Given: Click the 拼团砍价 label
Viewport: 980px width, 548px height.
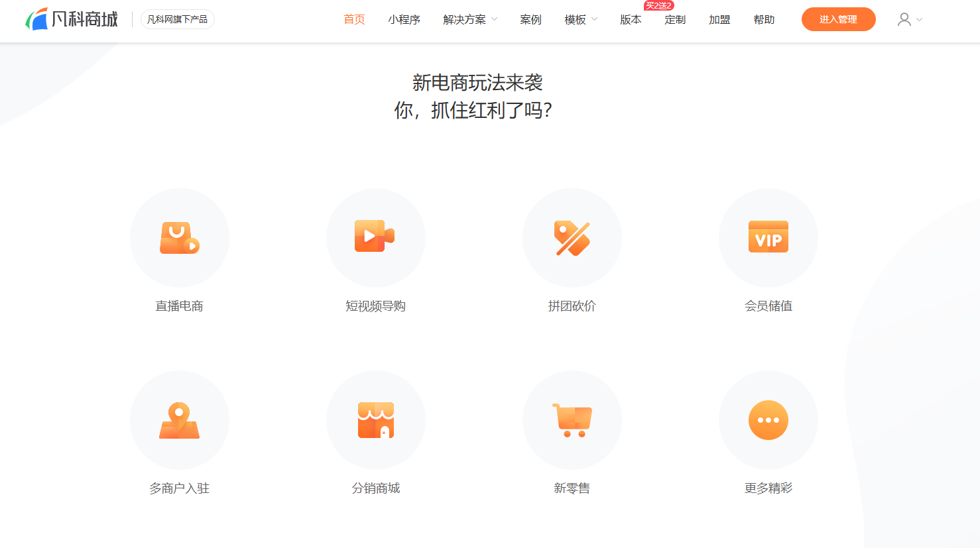Looking at the screenshot, I should pos(572,305).
